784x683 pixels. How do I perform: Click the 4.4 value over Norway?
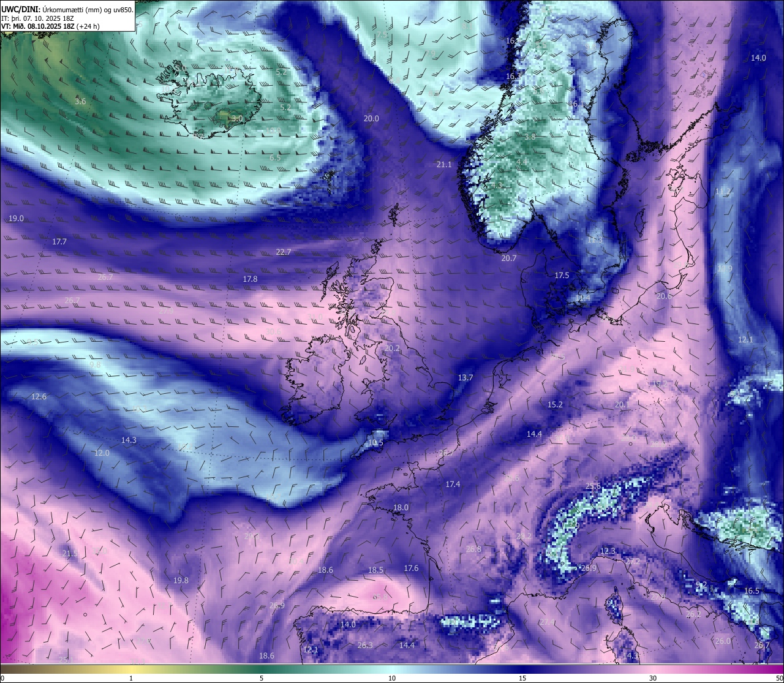pos(522,161)
